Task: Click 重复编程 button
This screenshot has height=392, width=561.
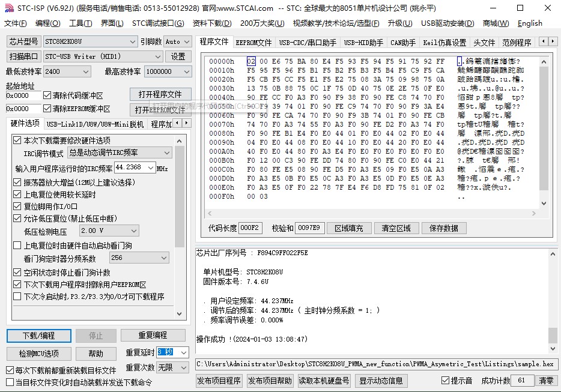Action: (x=153, y=335)
